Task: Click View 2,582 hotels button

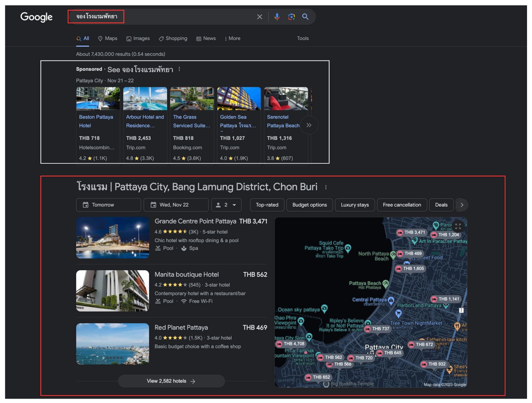Action: 171,381
